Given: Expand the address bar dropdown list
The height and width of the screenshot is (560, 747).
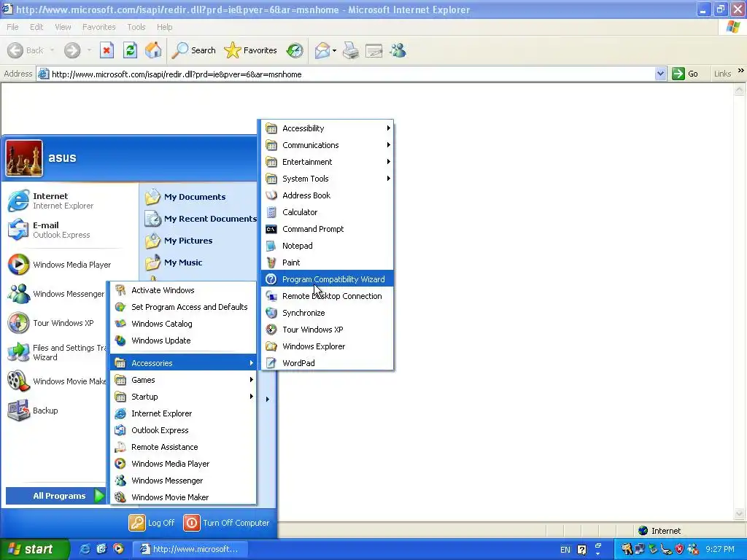Looking at the screenshot, I should (660, 74).
